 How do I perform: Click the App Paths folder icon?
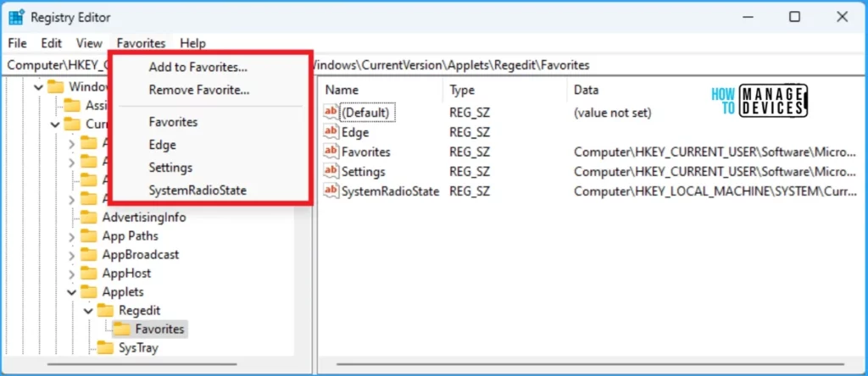click(x=88, y=235)
